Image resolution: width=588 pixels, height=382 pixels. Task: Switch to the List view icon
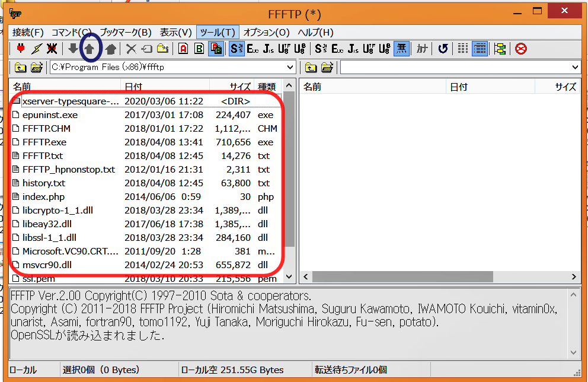463,49
